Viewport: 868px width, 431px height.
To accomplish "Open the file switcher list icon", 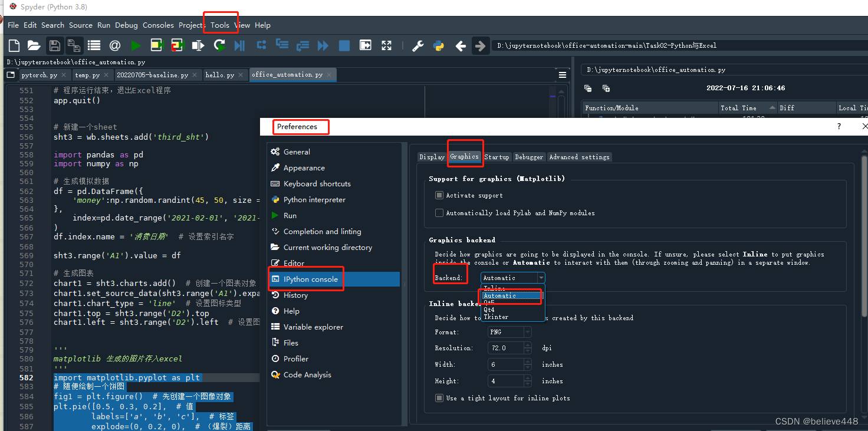I will pos(94,45).
